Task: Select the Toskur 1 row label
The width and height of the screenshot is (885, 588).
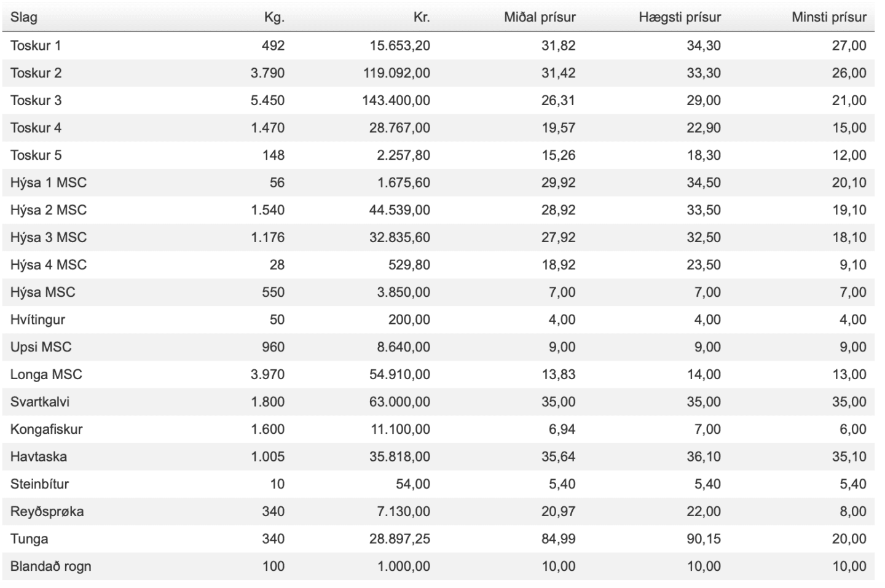Action: (x=36, y=45)
